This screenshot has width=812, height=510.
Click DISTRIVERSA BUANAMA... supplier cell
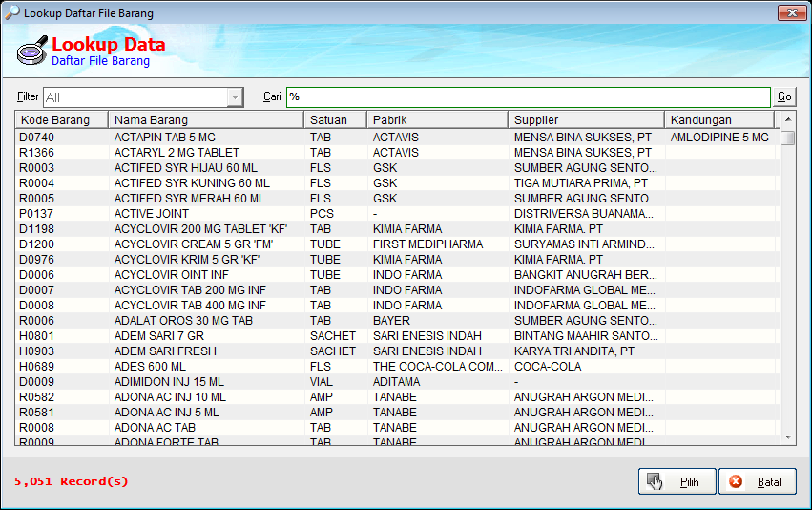pos(584,214)
